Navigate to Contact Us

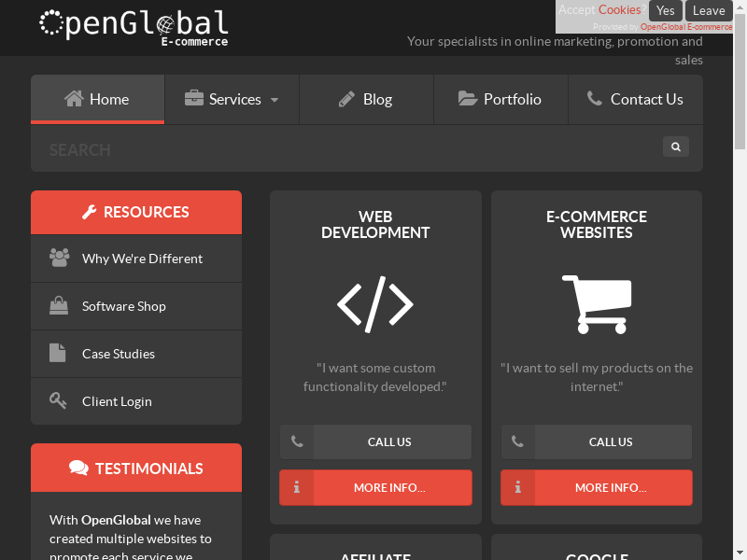click(x=635, y=99)
